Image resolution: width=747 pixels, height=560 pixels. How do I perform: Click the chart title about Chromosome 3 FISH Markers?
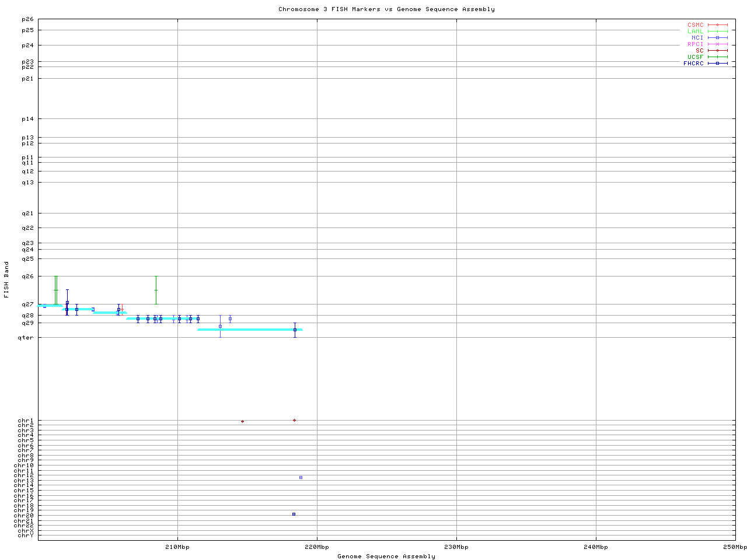tap(386, 9)
